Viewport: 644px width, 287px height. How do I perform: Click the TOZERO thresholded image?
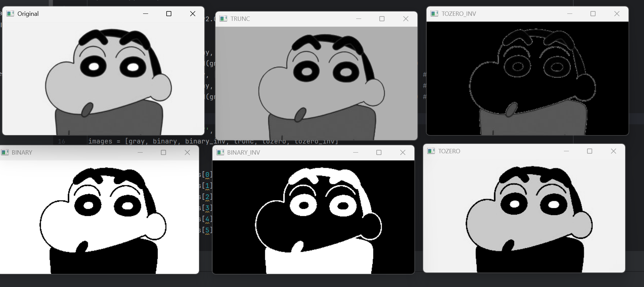click(524, 215)
